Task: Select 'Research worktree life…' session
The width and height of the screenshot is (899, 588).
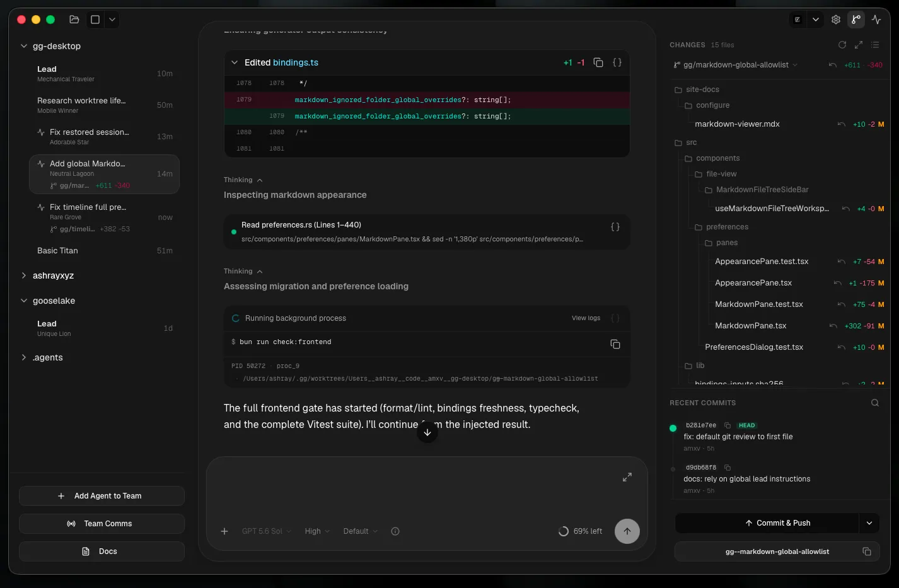Action: click(104, 105)
